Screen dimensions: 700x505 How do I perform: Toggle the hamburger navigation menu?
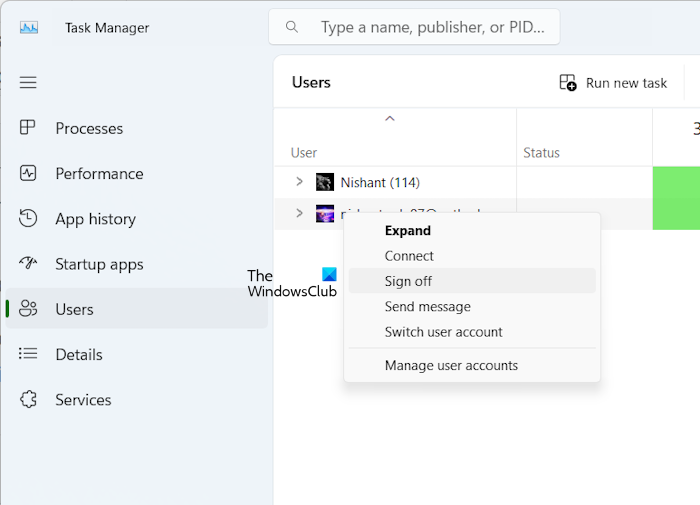[28, 83]
